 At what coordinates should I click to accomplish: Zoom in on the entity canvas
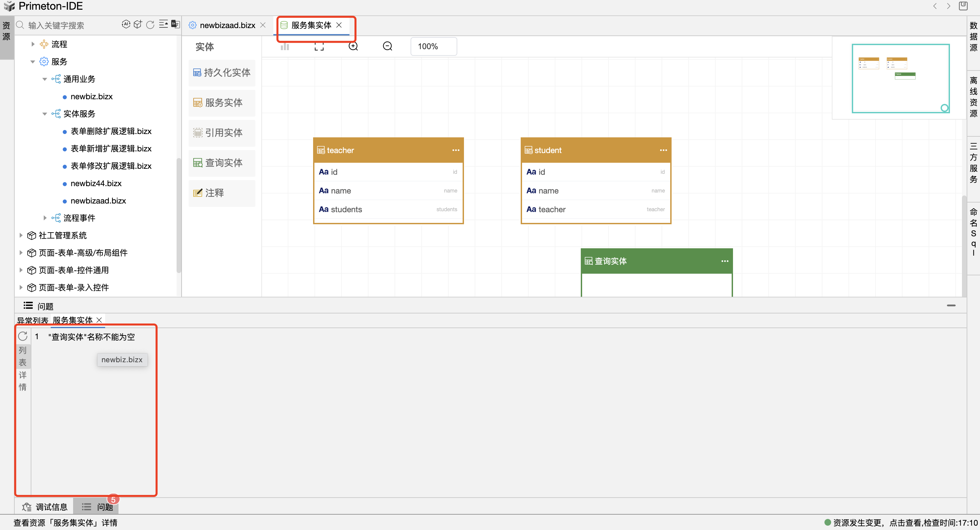(353, 46)
